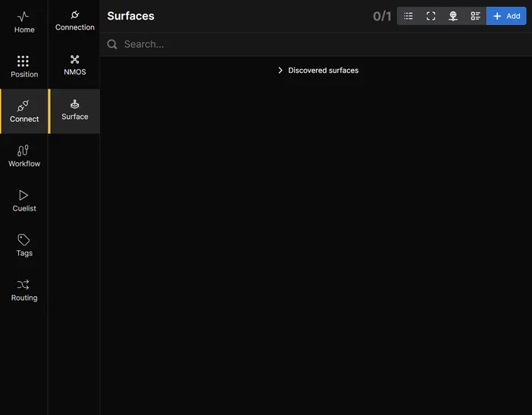The image size is (532, 415).
Task: Click the fullscreen frame icon
Action: tap(430, 16)
